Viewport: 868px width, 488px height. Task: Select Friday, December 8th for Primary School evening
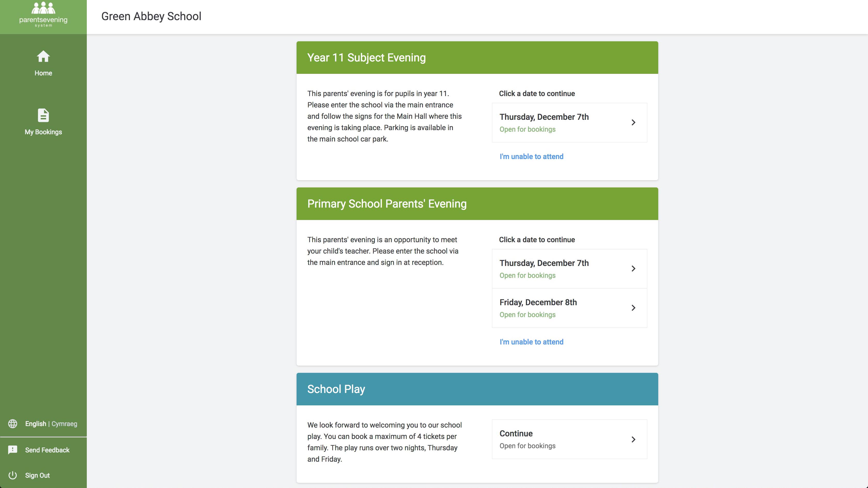pos(569,308)
